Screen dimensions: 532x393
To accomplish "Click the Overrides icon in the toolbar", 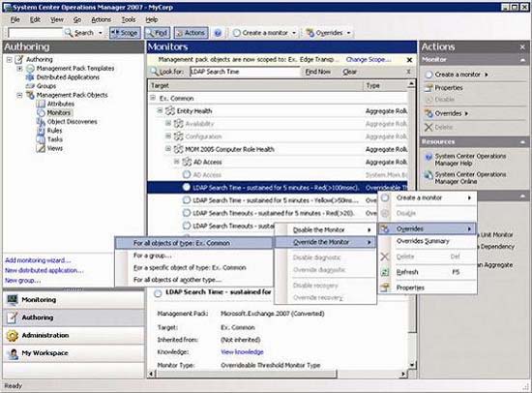I will (310, 33).
